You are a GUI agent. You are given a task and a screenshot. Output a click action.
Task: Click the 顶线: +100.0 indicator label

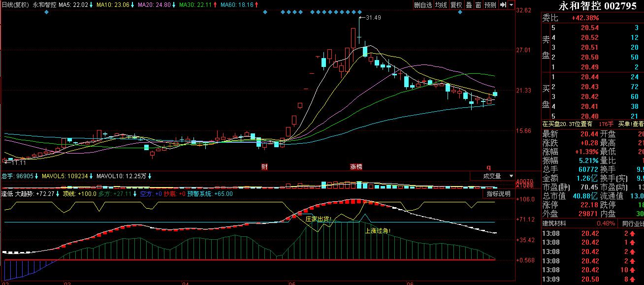tap(78, 194)
